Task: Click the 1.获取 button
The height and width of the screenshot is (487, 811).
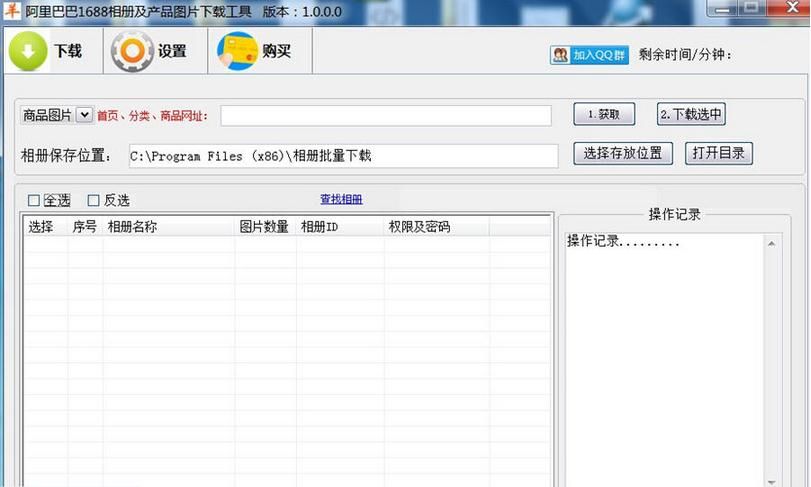Action: pyautogui.click(x=604, y=114)
